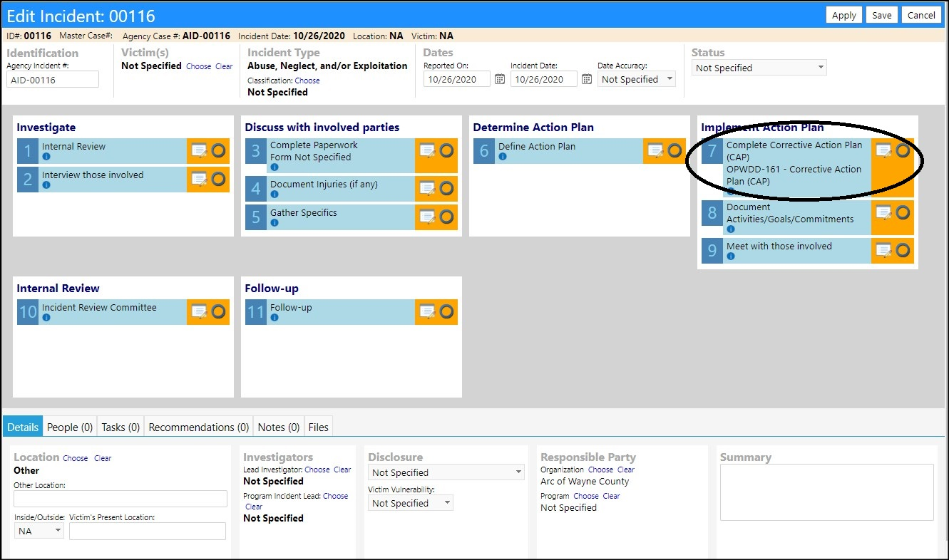Open the note icon for Incident Review Committee
Image resolution: width=949 pixels, height=560 pixels.
199,311
